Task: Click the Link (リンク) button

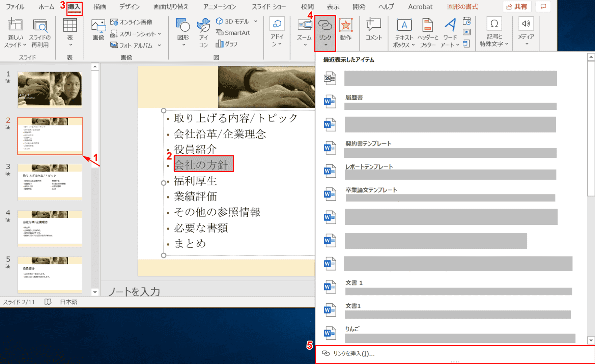Action: click(325, 33)
